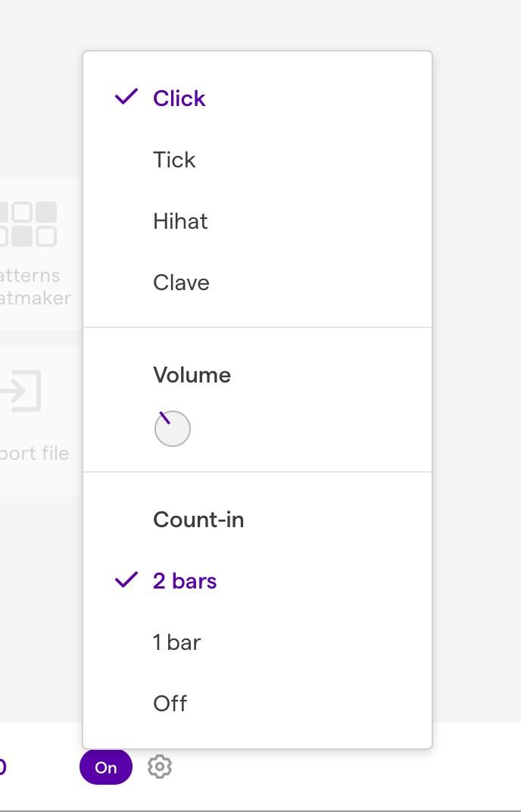Click the Import file label
The image size is (521, 812).
tap(35, 453)
